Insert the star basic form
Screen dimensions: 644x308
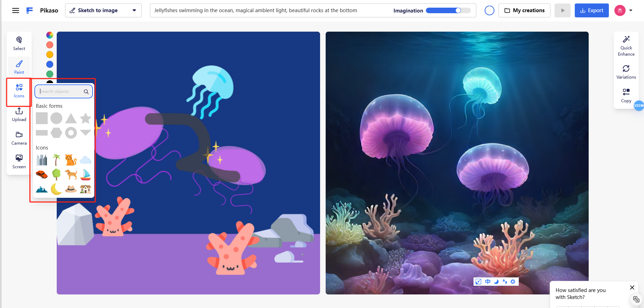pyautogui.click(x=86, y=118)
